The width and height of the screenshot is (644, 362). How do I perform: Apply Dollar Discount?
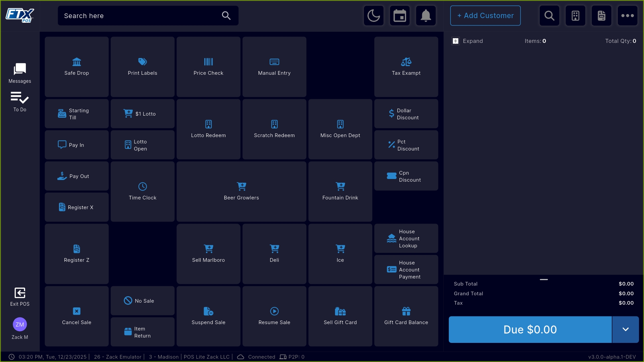click(x=406, y=114)
